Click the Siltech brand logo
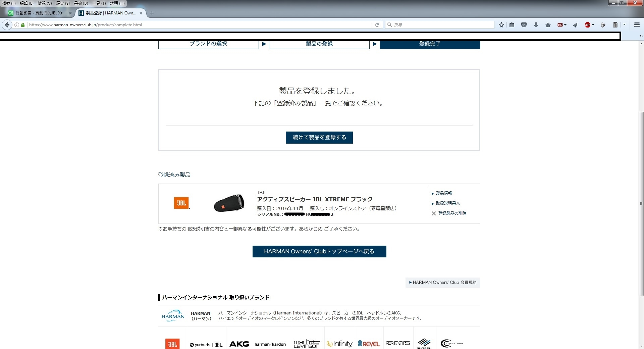644x349 pixels. point(424,344)
